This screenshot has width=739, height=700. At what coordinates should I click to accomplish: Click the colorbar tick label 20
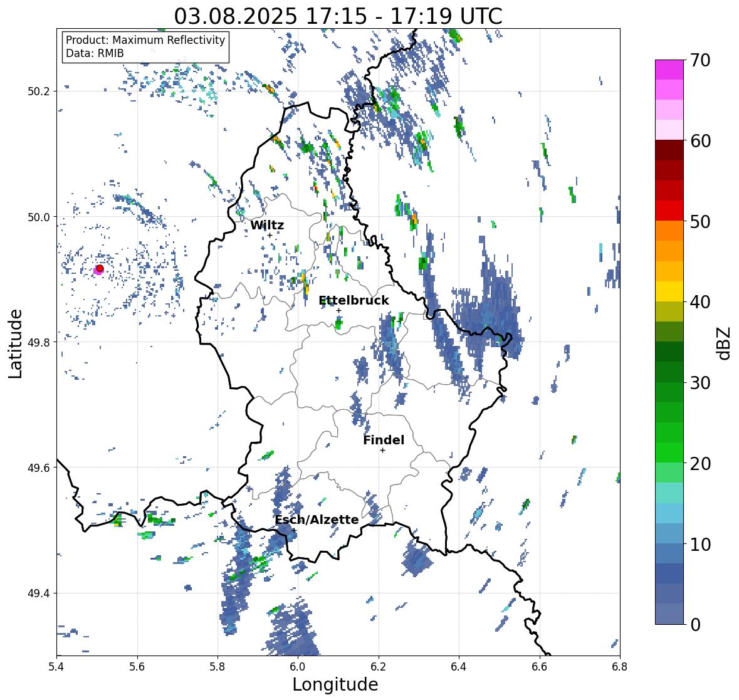pos(700,464)
